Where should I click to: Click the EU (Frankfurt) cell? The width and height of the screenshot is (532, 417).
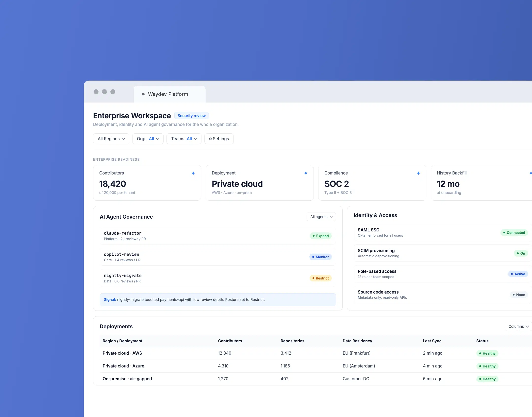[356, 353]
